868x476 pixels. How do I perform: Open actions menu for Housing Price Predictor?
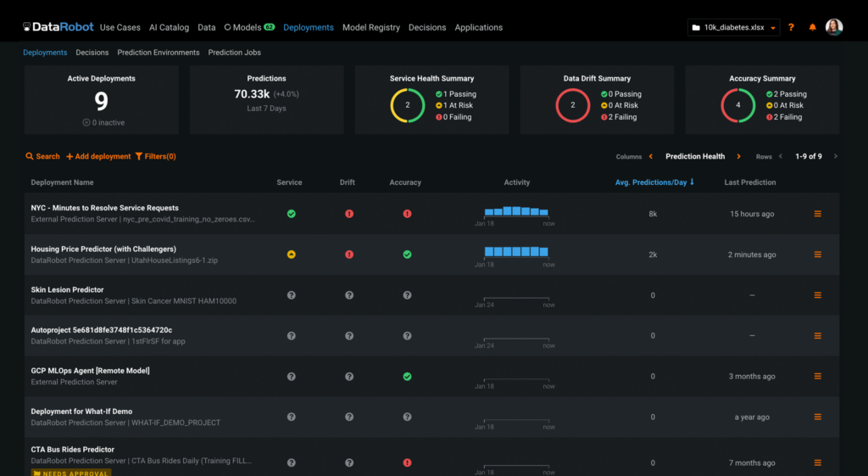click(x=818, y=255)
